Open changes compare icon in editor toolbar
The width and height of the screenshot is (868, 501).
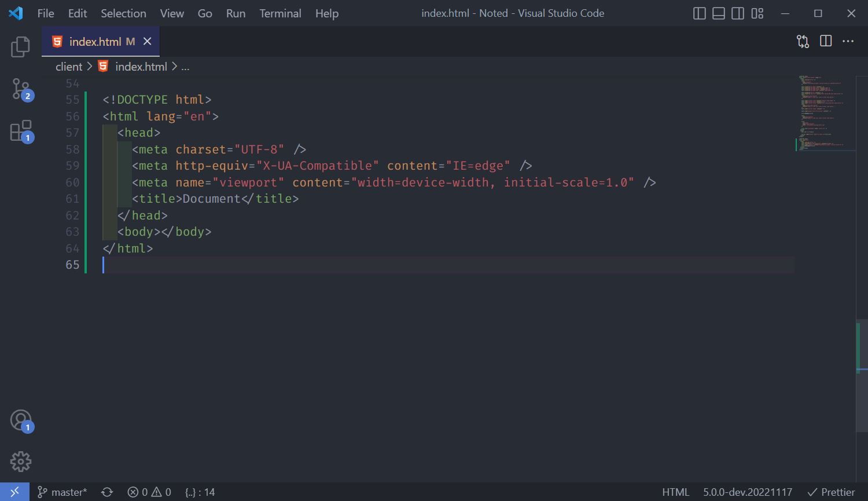coord(803,41)
